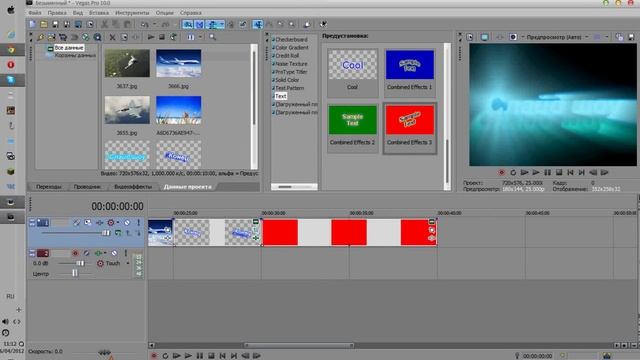This screenshot has height=360, width=640.
Task: Open Track Motion on video track 1
Action: [88, 222]
